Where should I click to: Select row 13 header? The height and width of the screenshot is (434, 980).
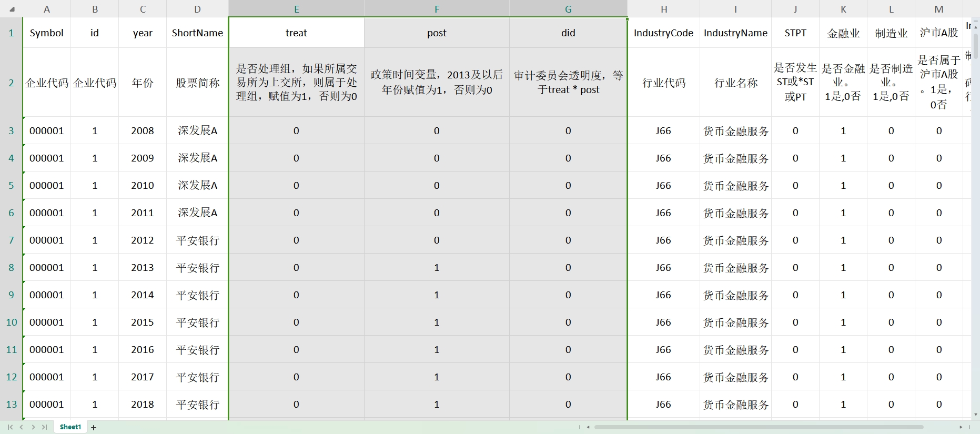(x=11, y=404)
